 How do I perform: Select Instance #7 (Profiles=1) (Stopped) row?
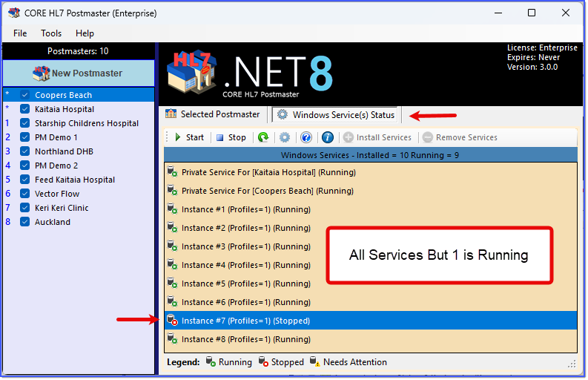[371, 321]
